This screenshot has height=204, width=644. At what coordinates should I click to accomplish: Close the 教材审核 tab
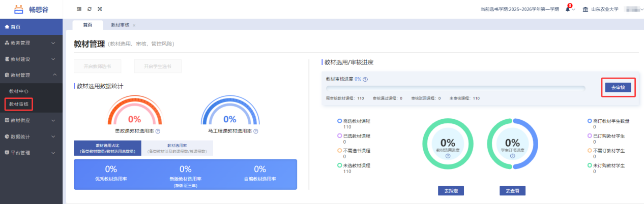click(x=134, y=25)
